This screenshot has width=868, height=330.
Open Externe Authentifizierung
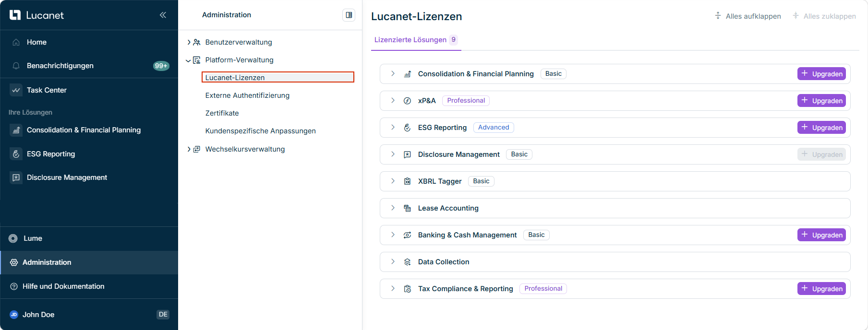tap(247, 95)
